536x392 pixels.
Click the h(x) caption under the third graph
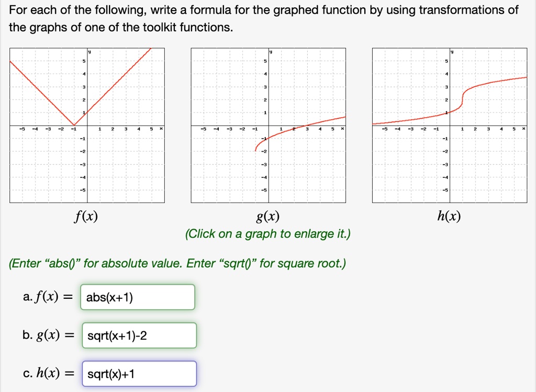pos(450,216)
